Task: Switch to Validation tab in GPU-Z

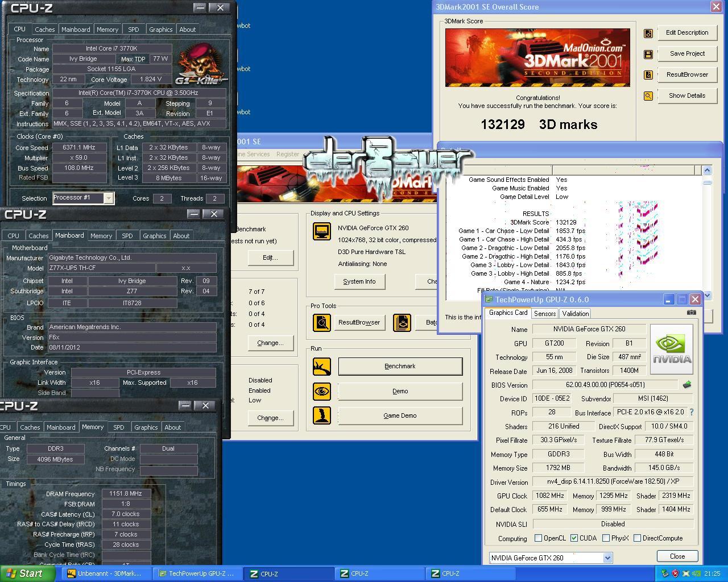Action: coord(575,314)
